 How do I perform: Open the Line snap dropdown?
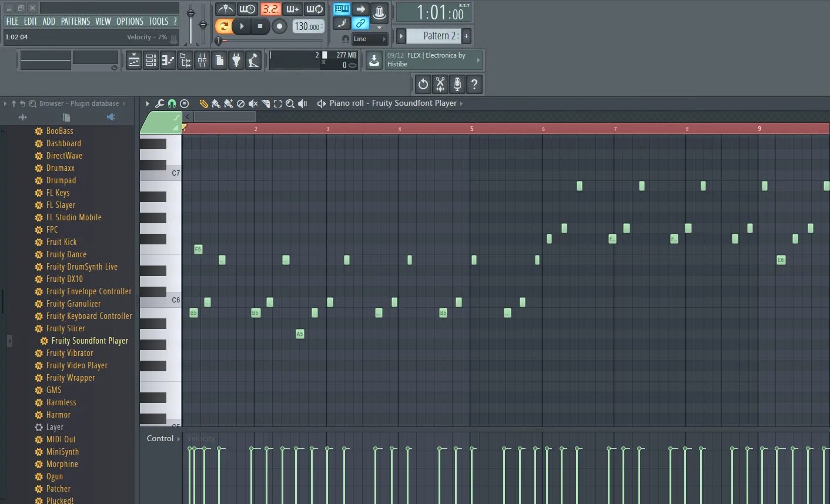click(370, 39)
